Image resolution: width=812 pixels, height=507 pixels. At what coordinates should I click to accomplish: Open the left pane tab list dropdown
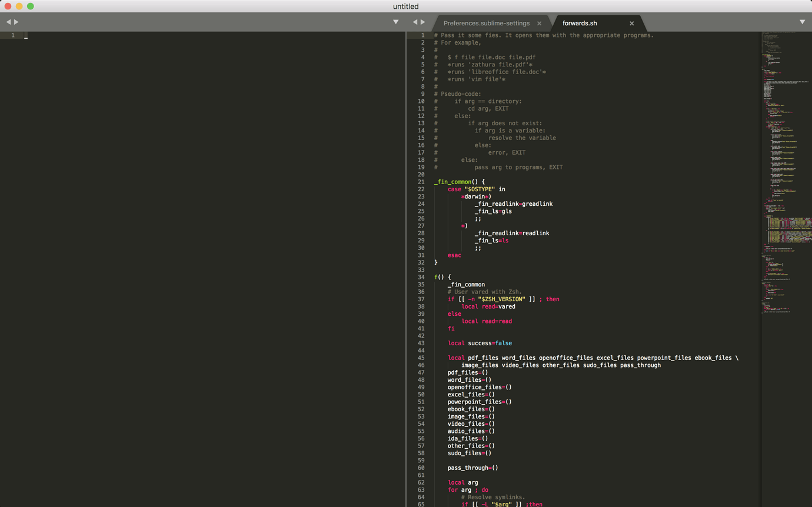point(396,22)
